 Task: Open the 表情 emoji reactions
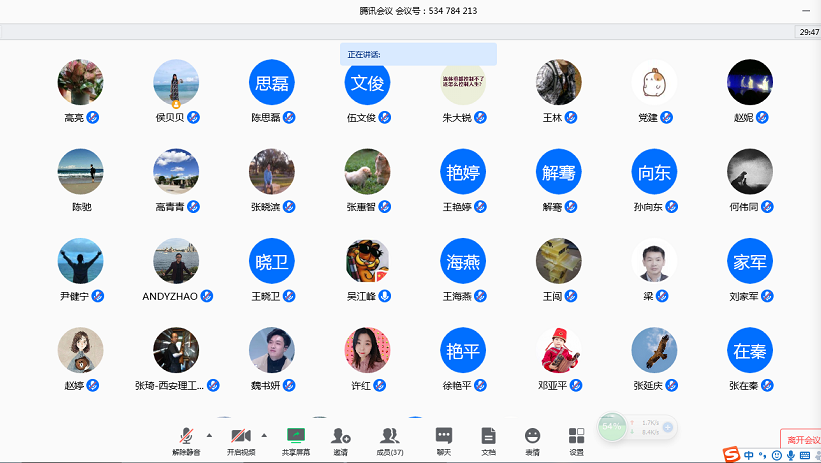coord(532,436)
